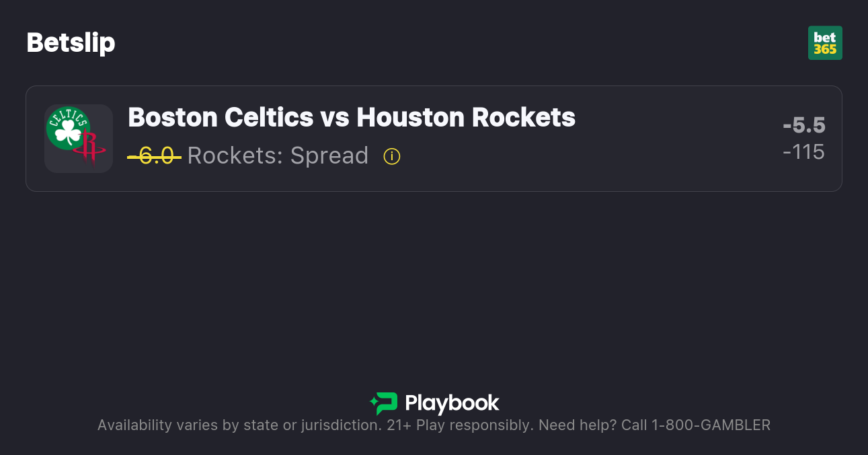This screenshot has width=868, height=455.
Task: Click the Betslip heading
Action: [x=71, y=42]
